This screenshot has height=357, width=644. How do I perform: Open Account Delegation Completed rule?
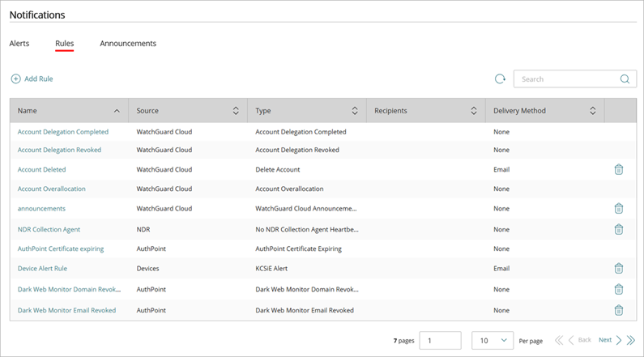63,132
